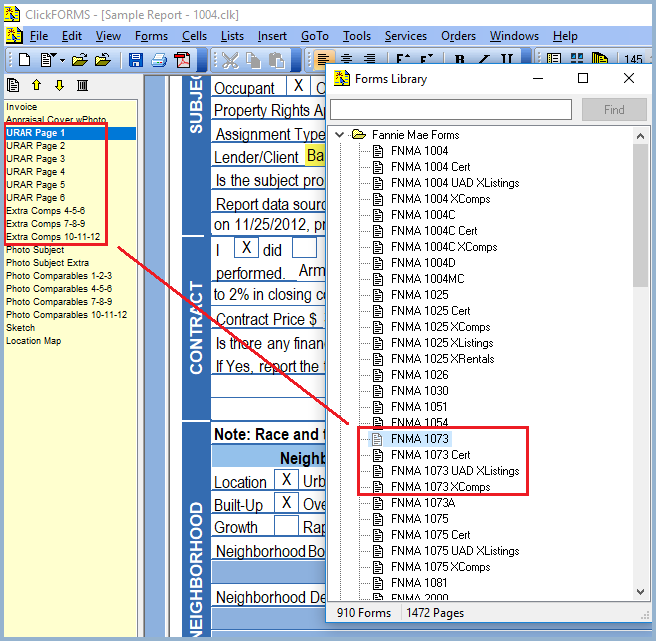Toggle underline text formatting
This screenshot has height=641, width=656.
(507, 59)
